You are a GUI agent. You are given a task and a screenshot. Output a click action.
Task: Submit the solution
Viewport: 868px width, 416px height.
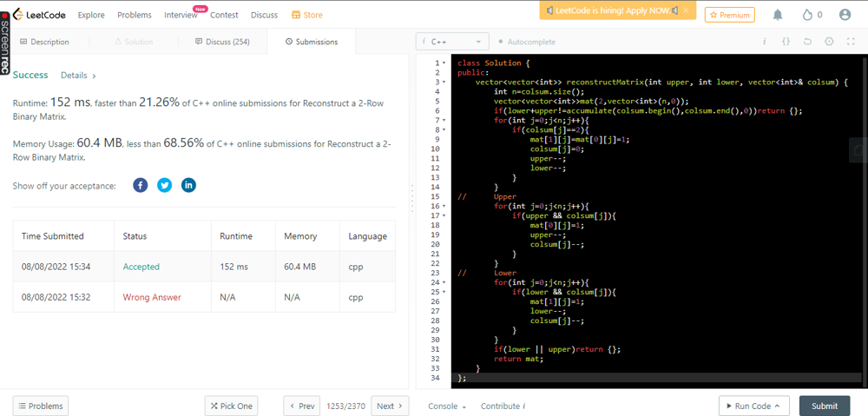point(825,406)
